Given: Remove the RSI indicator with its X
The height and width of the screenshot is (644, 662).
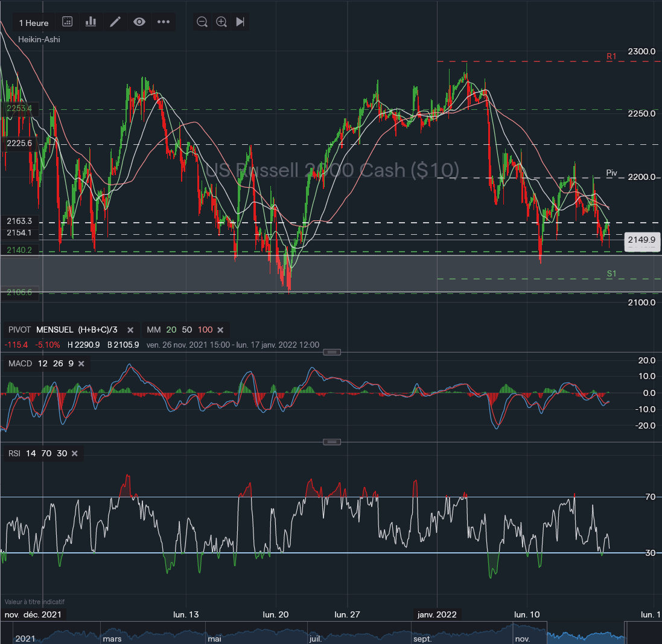Looking at the screenshot, I should pyautogui.click(x=75, y=453).
